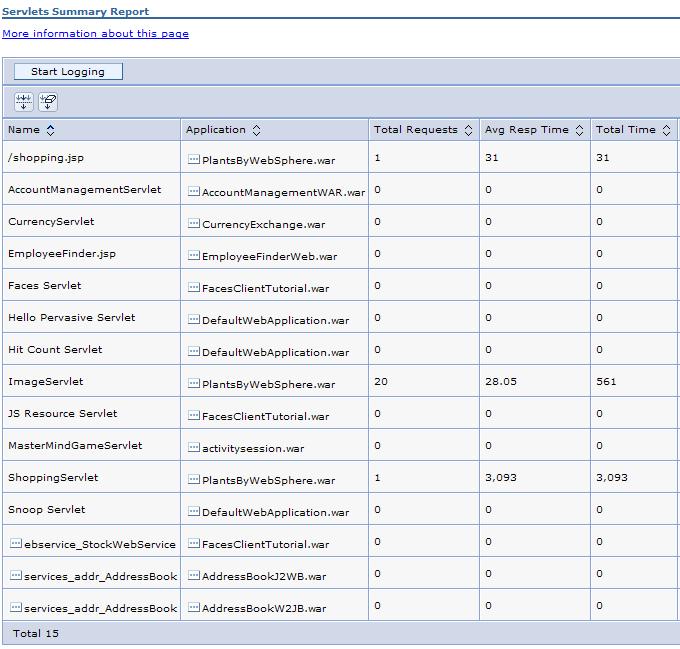Click CurrencyExchange.war application text
This screenshot has height=649, width=680.
coord(264,225)
